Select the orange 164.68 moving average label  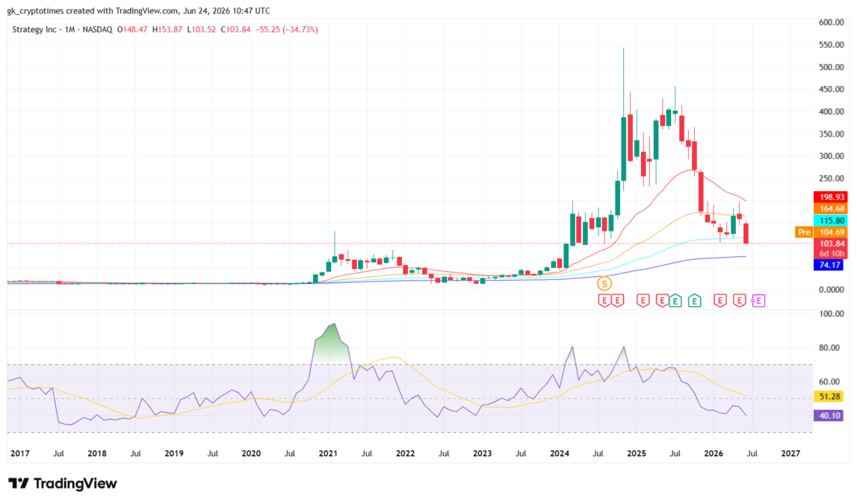(x=831, y=208)
